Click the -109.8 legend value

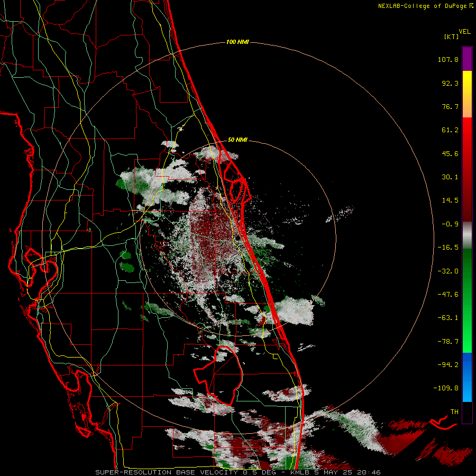[446, 388]
